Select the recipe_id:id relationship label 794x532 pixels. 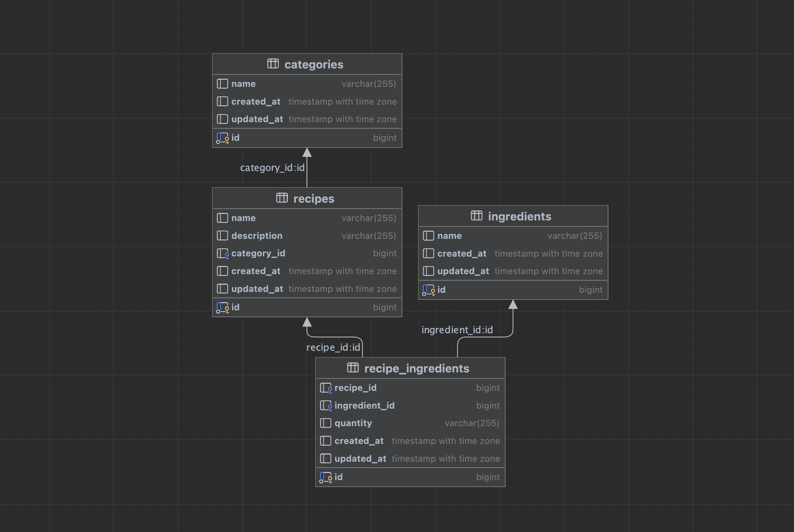tap(333, 347)
